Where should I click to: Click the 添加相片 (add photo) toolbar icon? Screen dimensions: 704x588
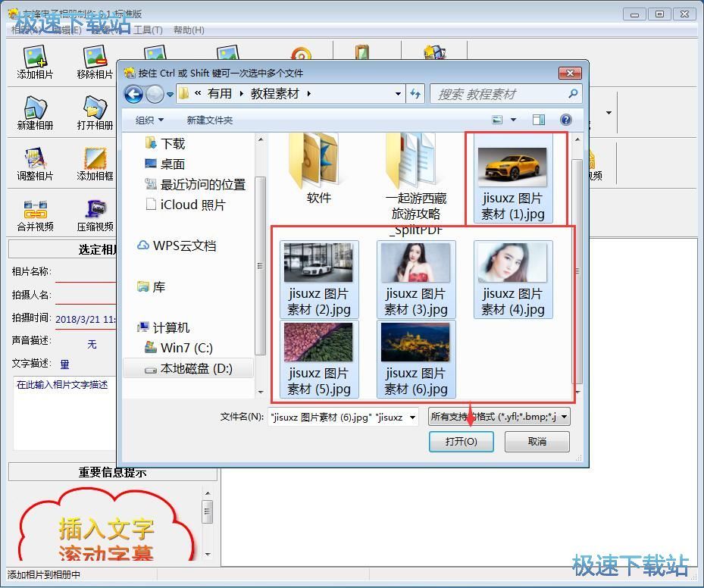pyautogui.click(x=35, y=62)
